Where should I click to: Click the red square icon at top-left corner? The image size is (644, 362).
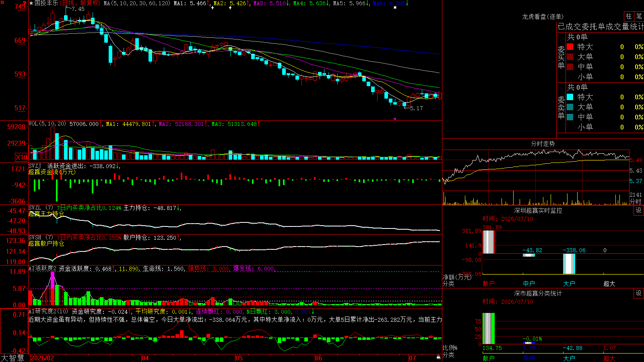pos(2,2)
